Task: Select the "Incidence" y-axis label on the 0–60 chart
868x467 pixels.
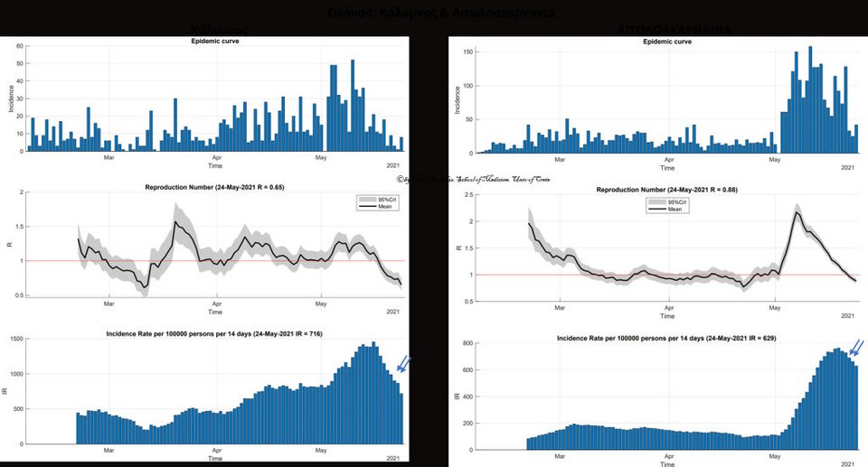Action: [x=11, y=98]
